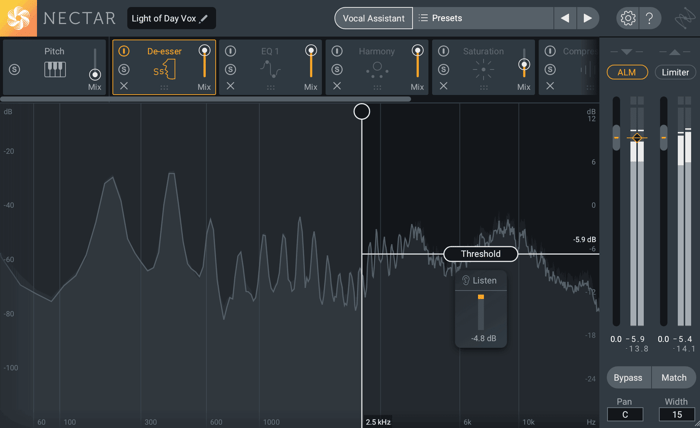Viewport: 700px width, 428px height.
Task: Solo the Harmony module
Action: [337, 70]
